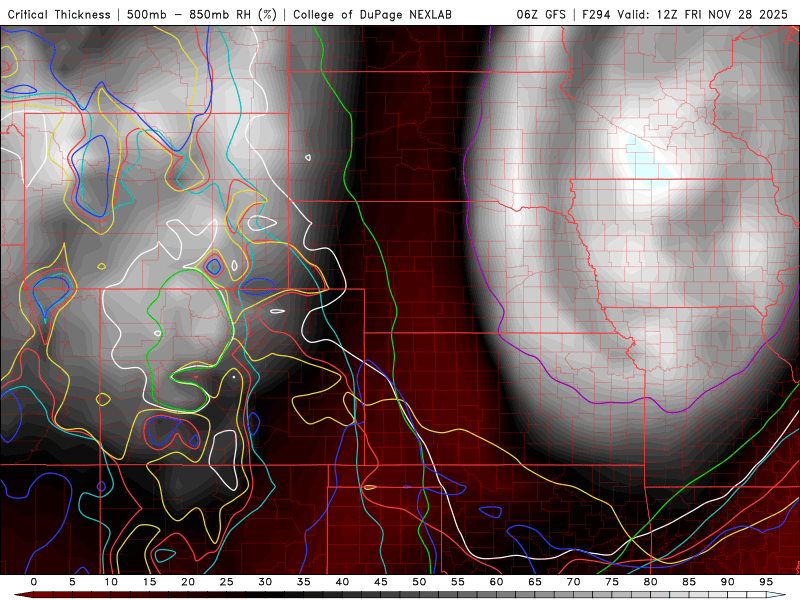Click the 0 value on the color scale
The image size is (800, 600).
pos(34,582)
